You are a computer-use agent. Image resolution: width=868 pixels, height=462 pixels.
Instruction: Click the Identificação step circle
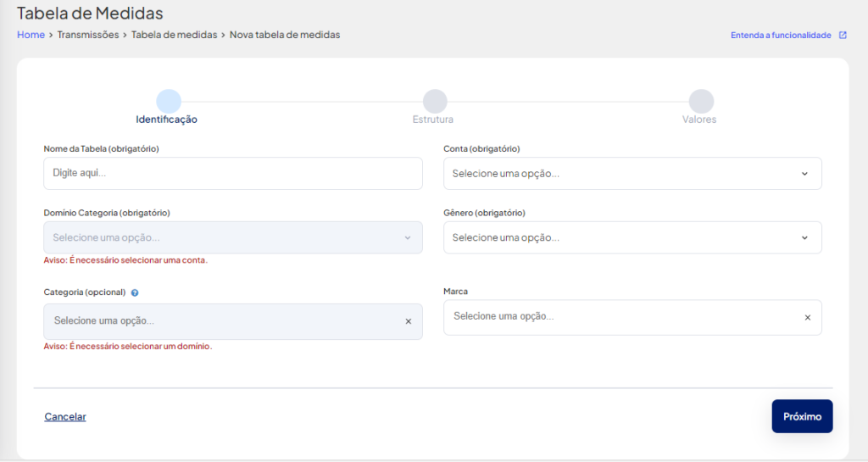pyautogui.click(x=169, y=101)
